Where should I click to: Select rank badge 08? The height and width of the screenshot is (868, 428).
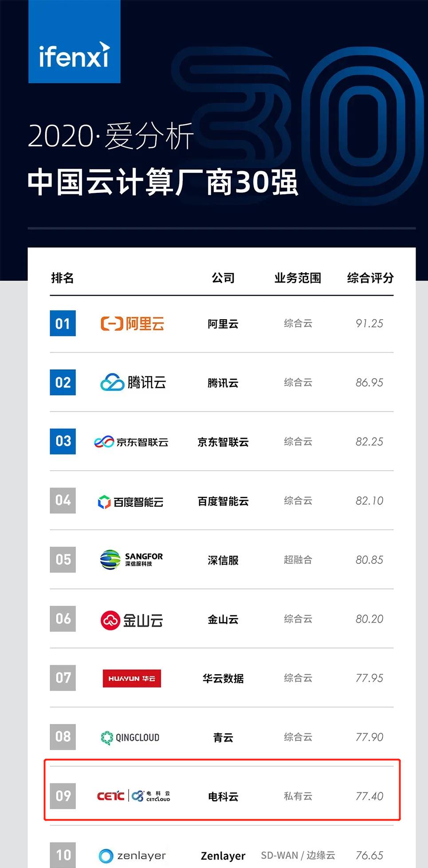[x=63, y=737]
